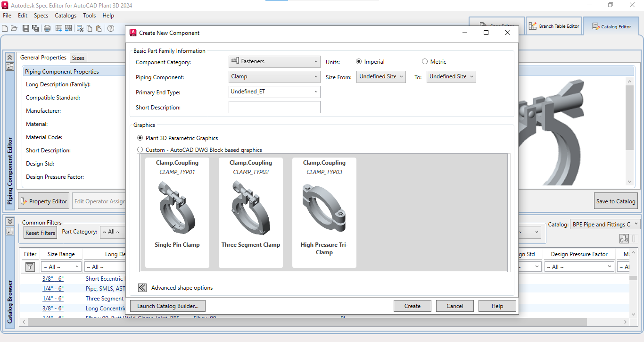The height and width of the screenshot is (342, 644).
Task: Open the Size Range column filter dropdown
Action: pos(60,267)
